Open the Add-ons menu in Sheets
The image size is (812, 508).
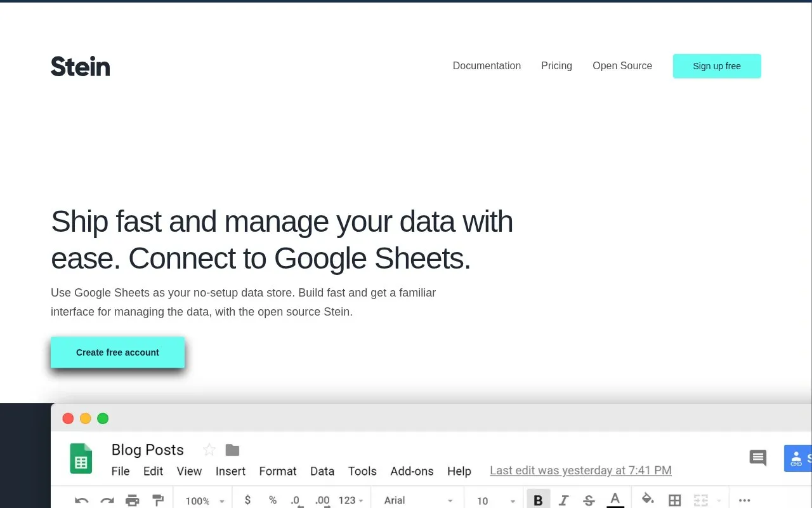[412, 471]
